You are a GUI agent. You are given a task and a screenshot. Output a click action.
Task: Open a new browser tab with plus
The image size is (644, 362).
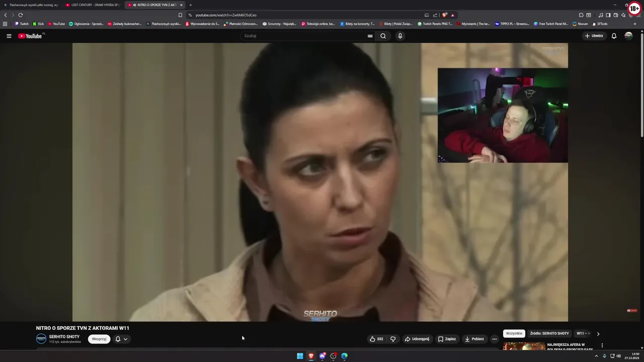[x=191, y=5]
